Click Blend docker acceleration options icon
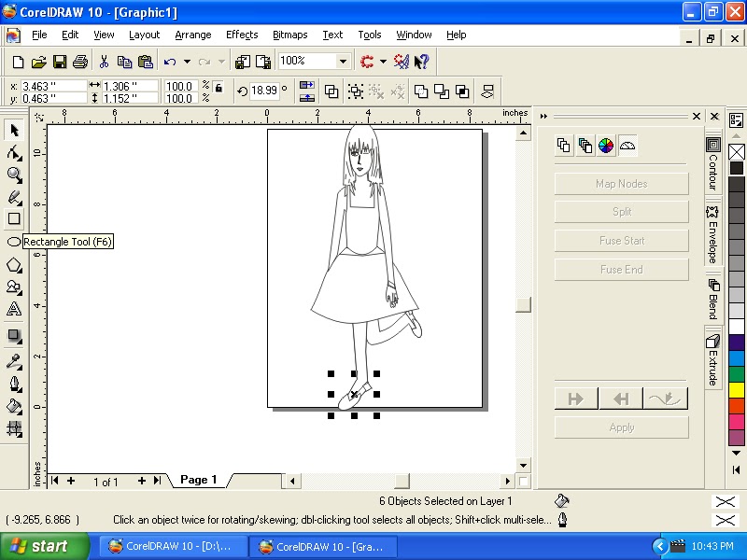Screen dimensions: 747x560 point(627,146)
